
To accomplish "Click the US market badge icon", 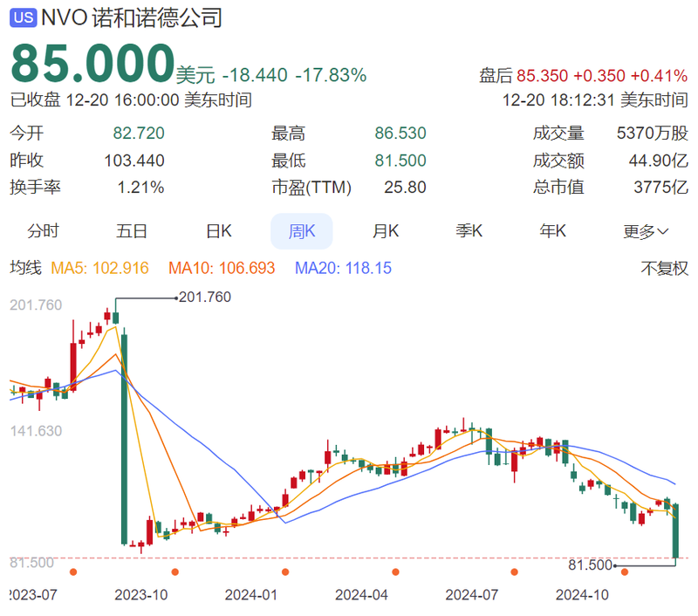I will [25, 17].
